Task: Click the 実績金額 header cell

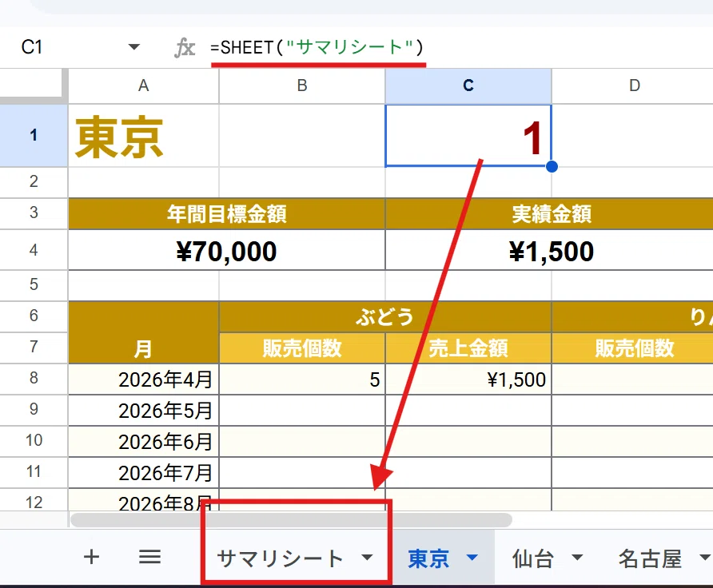Action: pos(551,213)
